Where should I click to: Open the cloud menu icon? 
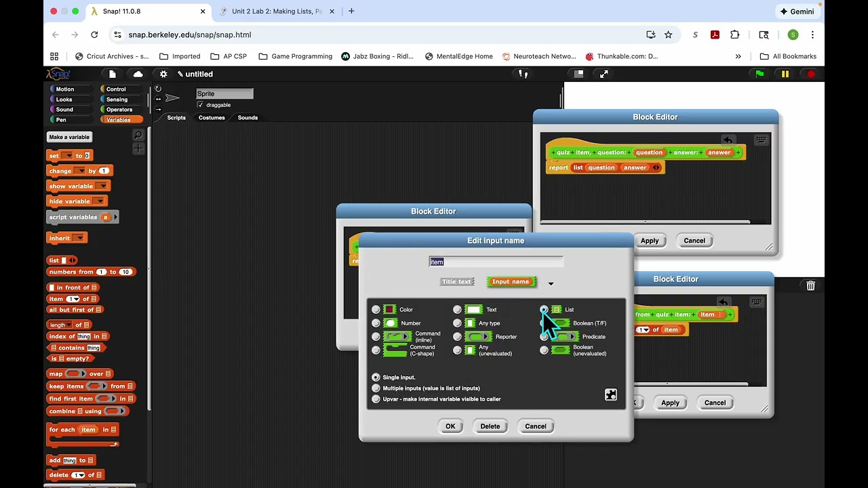tap(138, 74)
